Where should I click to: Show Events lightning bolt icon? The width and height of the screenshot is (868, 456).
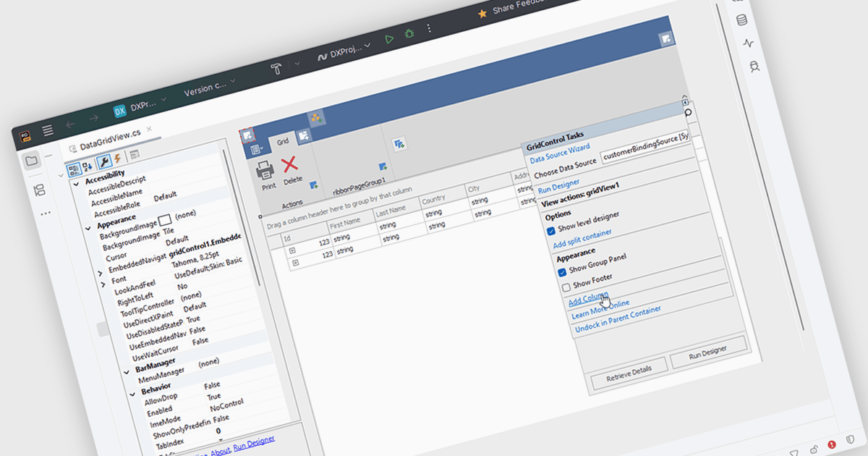(117, 158)
